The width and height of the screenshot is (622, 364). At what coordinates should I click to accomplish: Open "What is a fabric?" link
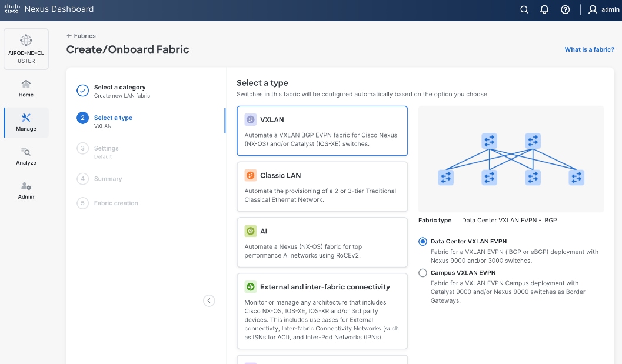click(589, 49)
